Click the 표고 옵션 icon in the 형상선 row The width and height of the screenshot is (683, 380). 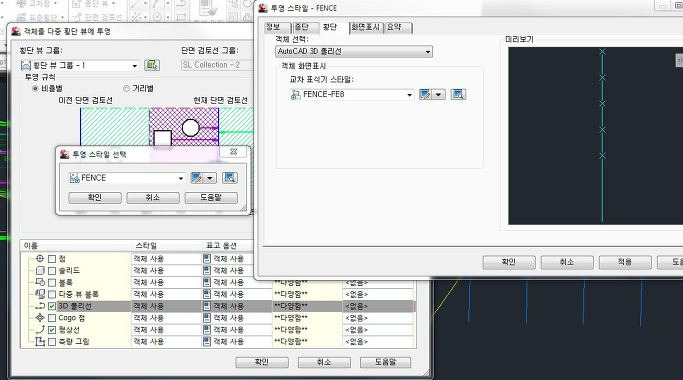click(x=207, y=329)
